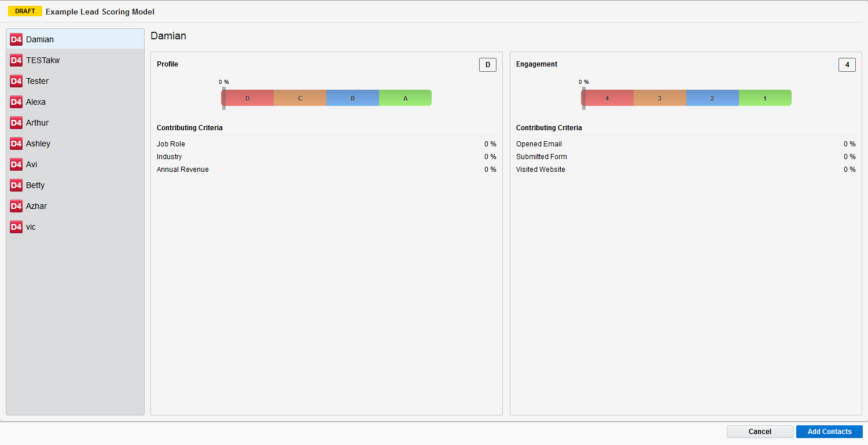This screenshot has height=445, width=868.
Task: Click the Profile 0% slider marker
Action: (x=224, y=98)
